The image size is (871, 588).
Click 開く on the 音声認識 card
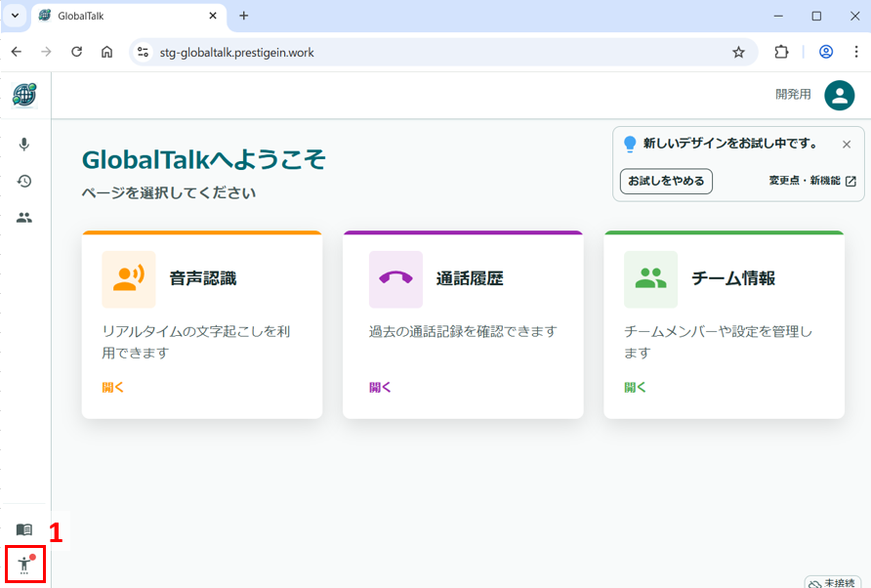[x=113, y=387]
